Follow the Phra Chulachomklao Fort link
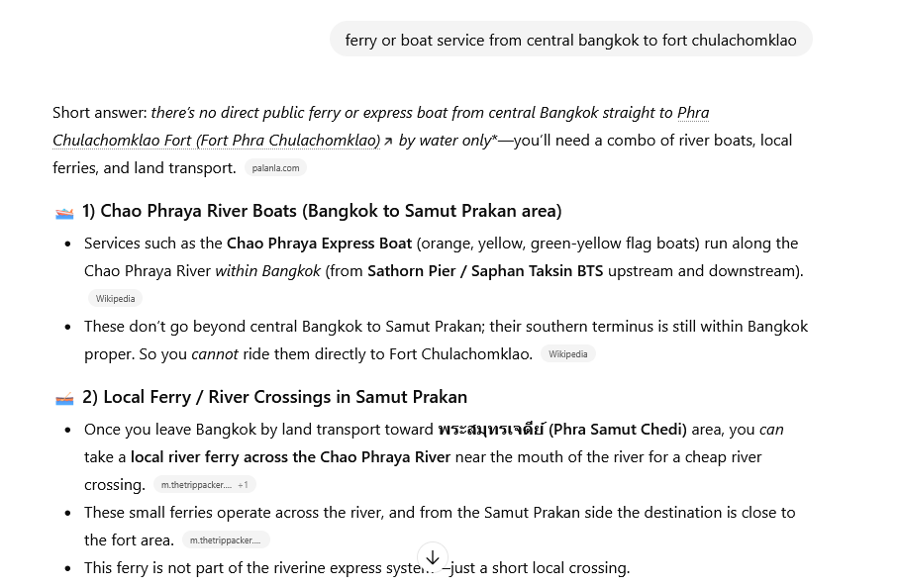Viewport: 901px width, 588px height. (216, 141)
